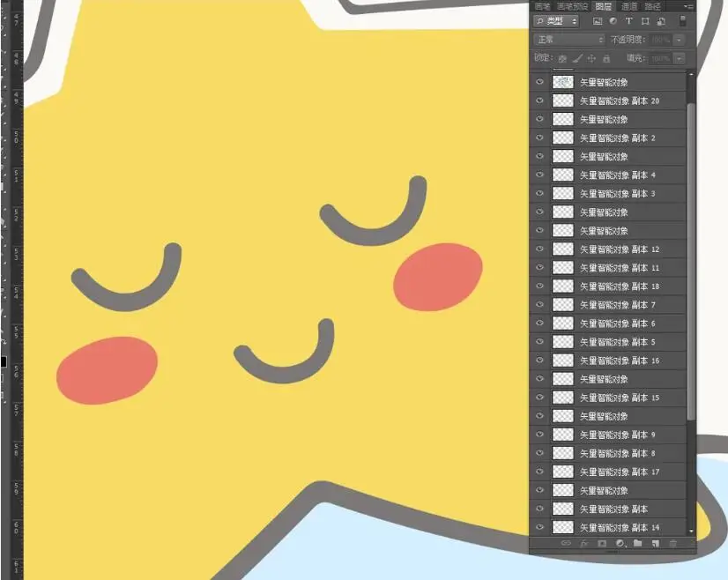Switch to the 画笔 tab
Viewport: 728px width, 580px height.
[x=542, y=6]
